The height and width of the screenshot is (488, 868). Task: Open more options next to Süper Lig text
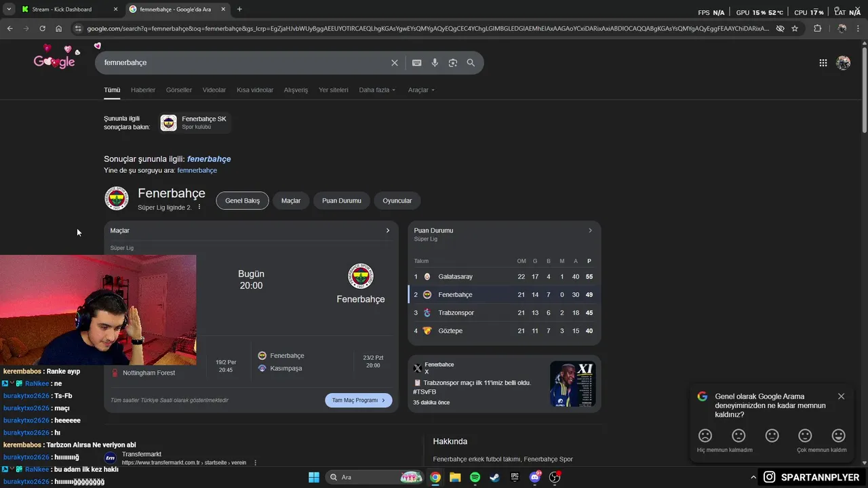tap(199, 207)
